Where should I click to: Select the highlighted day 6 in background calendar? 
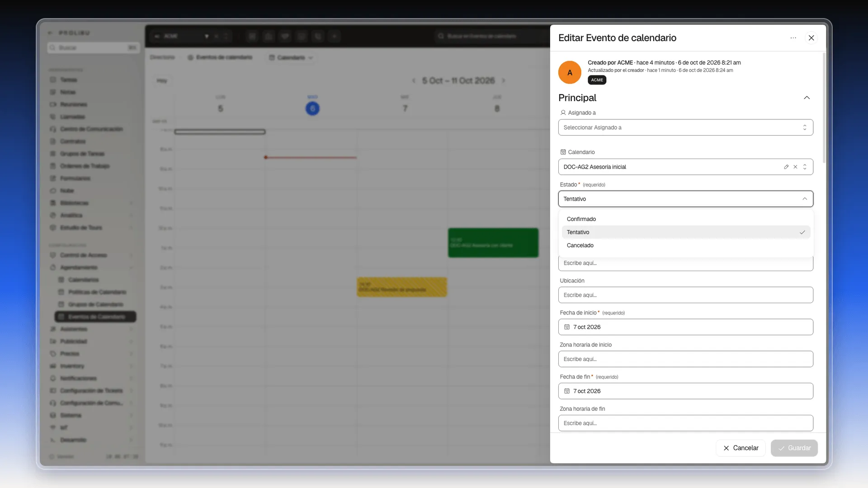312,108
